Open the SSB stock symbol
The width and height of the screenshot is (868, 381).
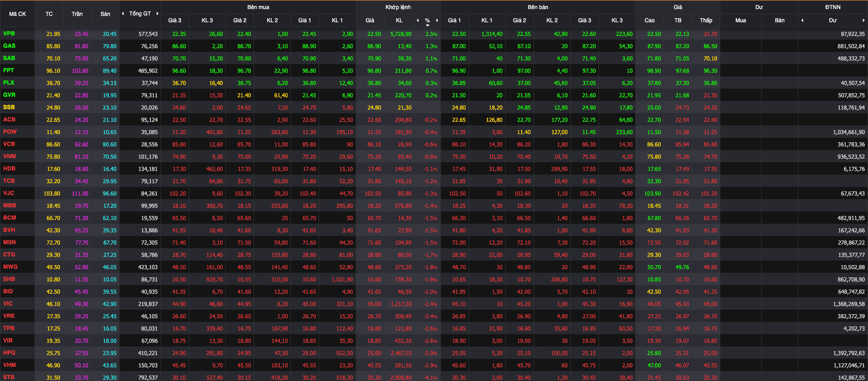[x=9, y=107]
